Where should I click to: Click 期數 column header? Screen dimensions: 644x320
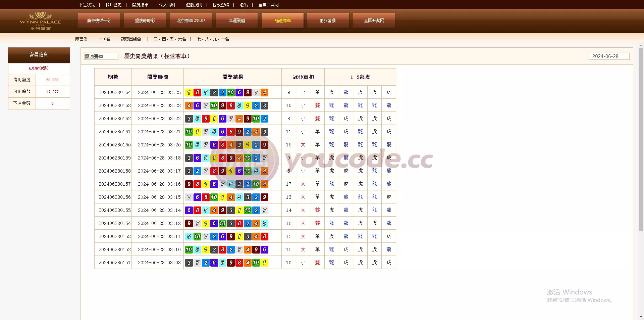pyautogui.click(x=113, y=77)
